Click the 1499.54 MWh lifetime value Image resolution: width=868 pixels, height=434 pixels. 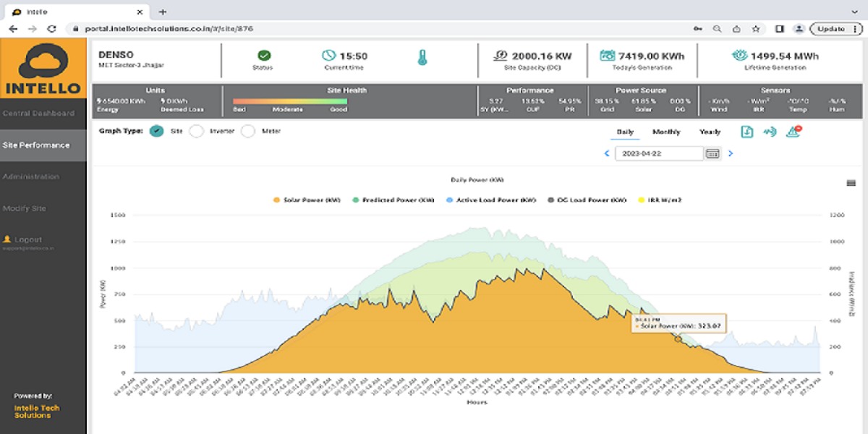pos(785,56)
